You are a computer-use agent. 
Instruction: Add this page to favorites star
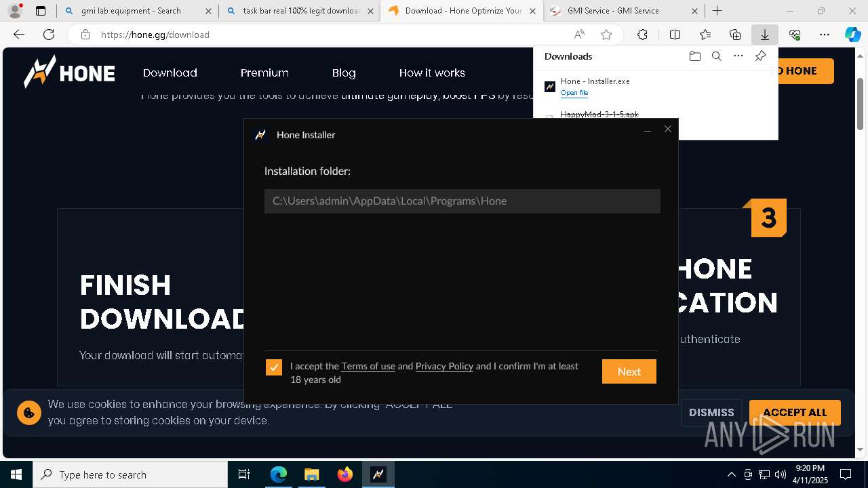pyautogui.click(x=606, y=35)
